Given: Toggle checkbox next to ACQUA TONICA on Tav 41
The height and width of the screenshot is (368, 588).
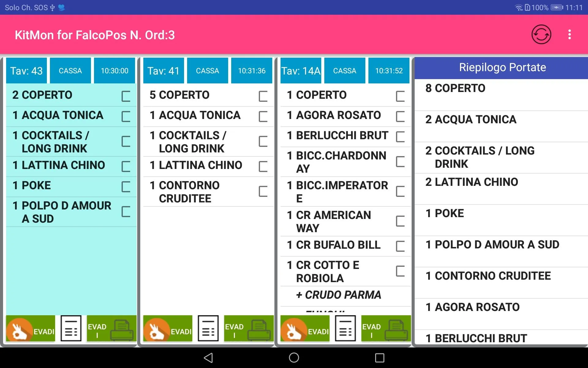Looking at the screenshot, I should click(x=263, y=115).
